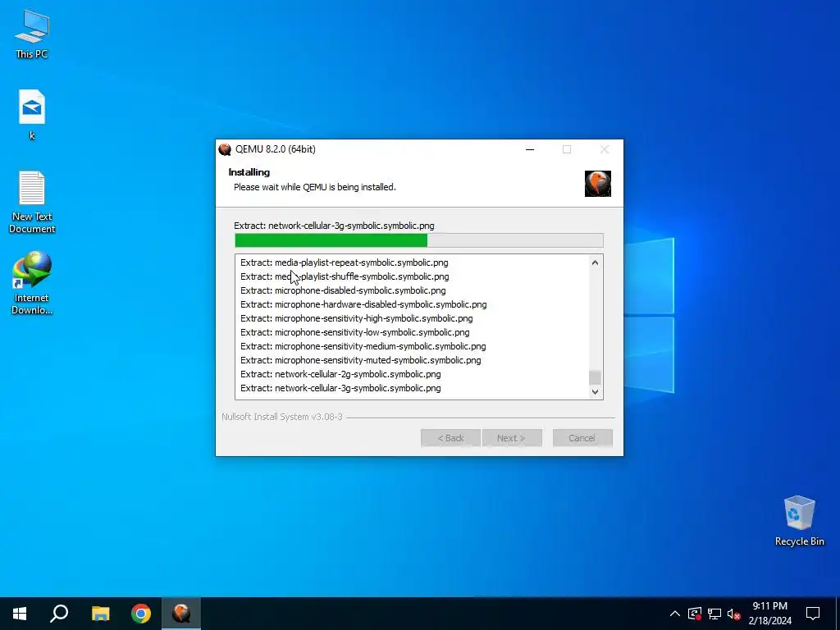Close the QEMU installer window
This screenshot has width=840, height=630.
605,149
